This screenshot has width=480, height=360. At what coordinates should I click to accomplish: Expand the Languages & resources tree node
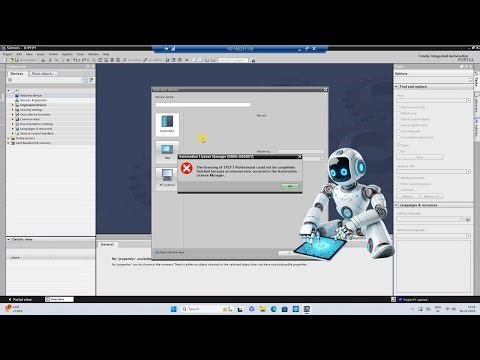tap(13, 129)
